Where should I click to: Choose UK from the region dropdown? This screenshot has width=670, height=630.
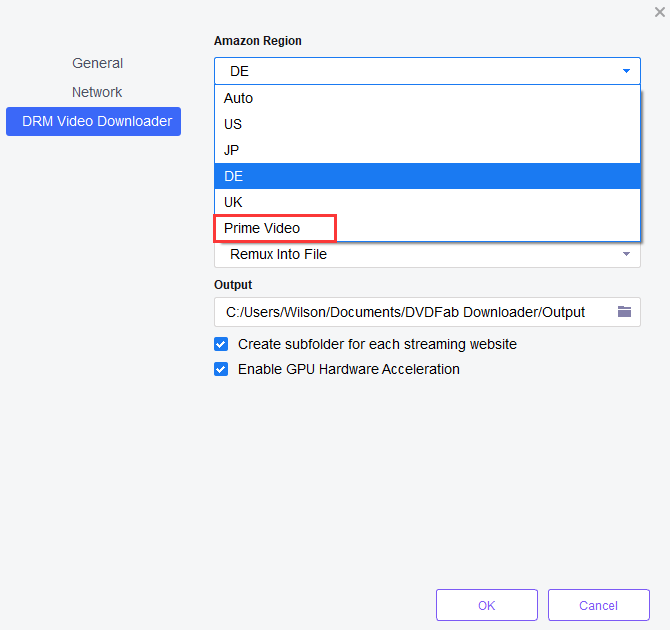coord(233,202)
